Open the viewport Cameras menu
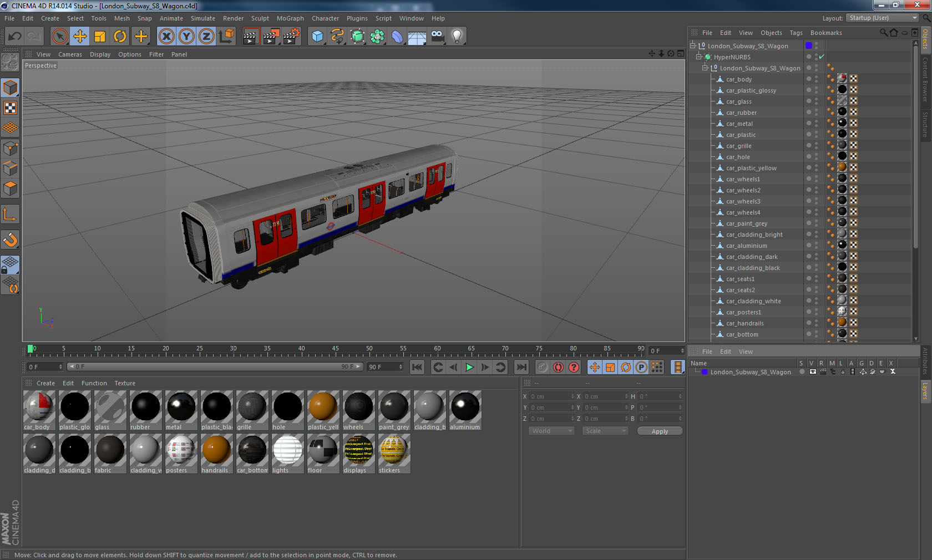Viewport: 932px width, 560px height. [70, 54]
